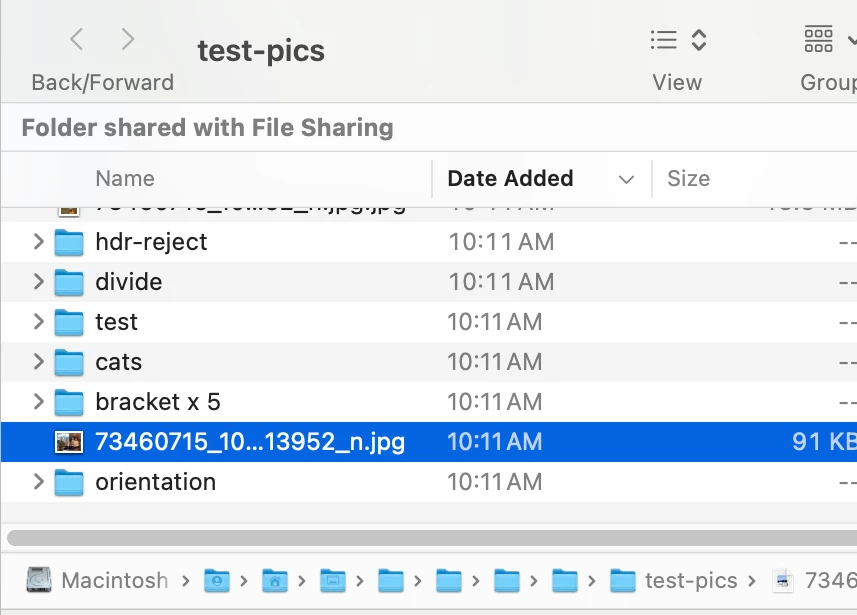Open the View list-style switcher
The height and width of the screenshot is (615, 857).
[678, 40]
